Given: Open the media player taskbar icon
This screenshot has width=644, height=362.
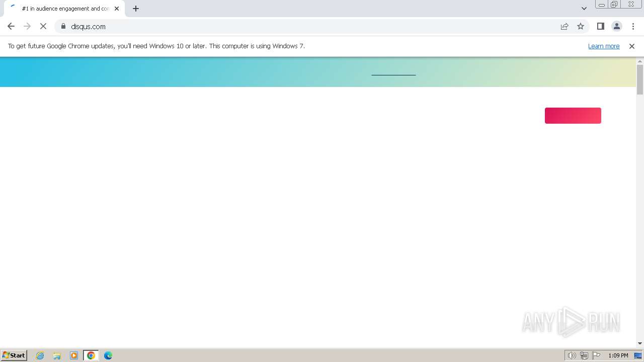Looking at the screenshot, I should 74,355.
